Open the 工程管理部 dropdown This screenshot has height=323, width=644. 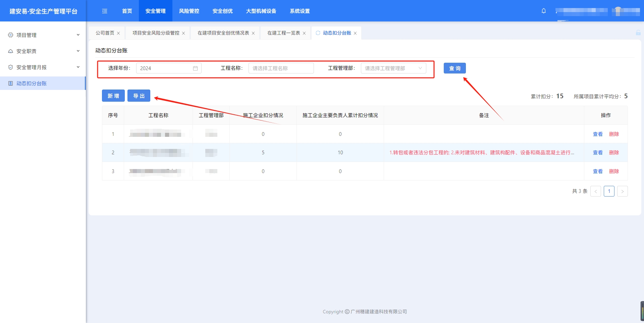(393, 68)
